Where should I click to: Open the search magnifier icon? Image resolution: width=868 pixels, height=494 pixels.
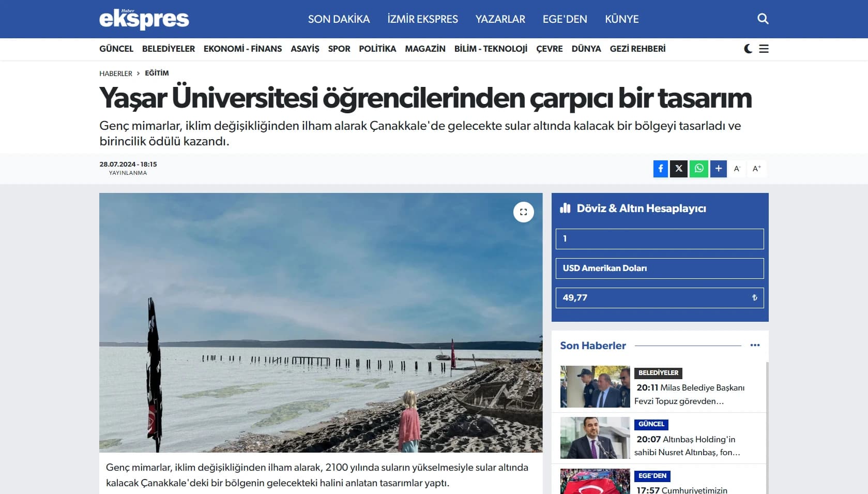(x=763, y=19)
